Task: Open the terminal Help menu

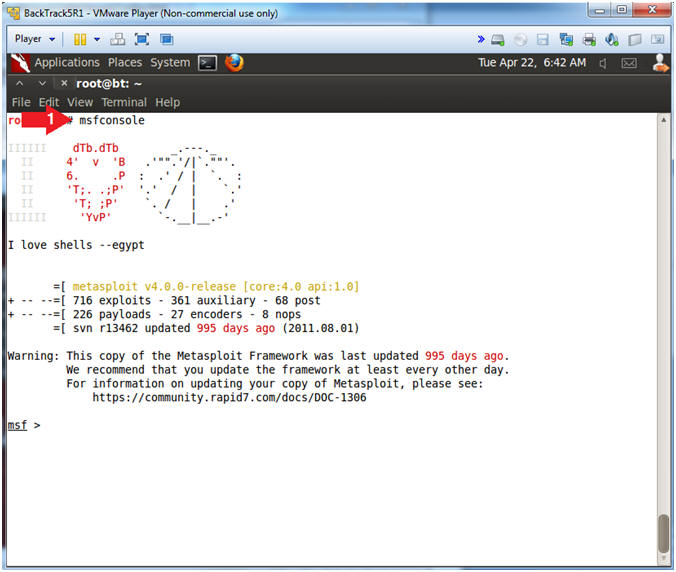Action: coord(168,103)
